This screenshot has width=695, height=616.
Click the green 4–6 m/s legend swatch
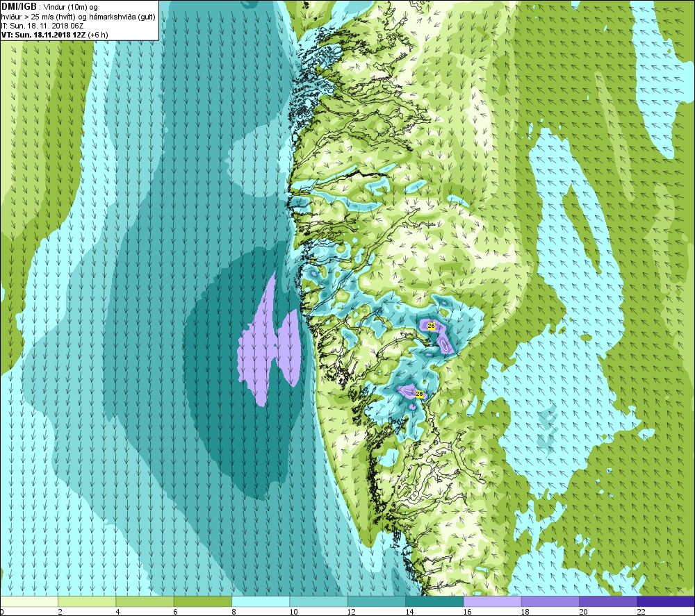145,601
